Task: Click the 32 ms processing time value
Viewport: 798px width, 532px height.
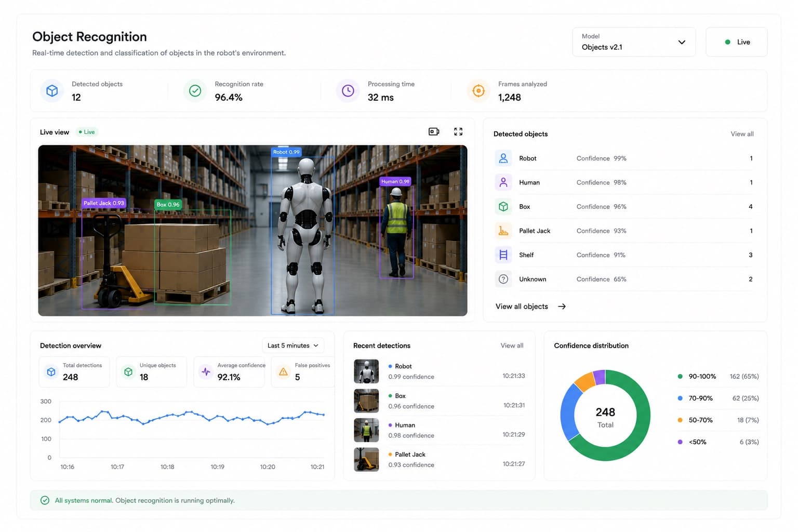Action: click(380, 97)
